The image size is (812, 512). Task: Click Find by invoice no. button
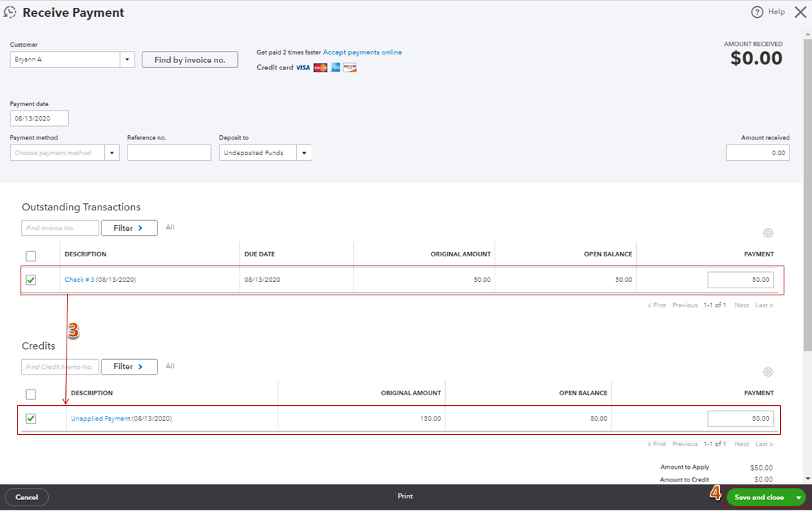[x=190, y=60]
